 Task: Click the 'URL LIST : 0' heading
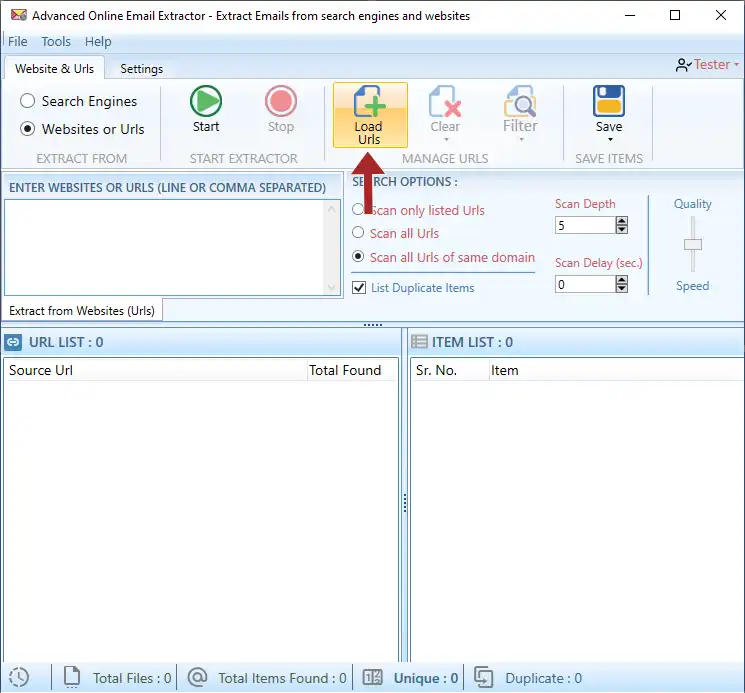(66, 342)
